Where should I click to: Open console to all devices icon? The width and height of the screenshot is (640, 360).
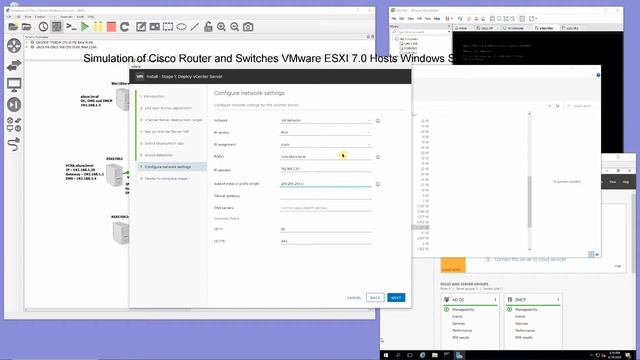click(71, 27)
